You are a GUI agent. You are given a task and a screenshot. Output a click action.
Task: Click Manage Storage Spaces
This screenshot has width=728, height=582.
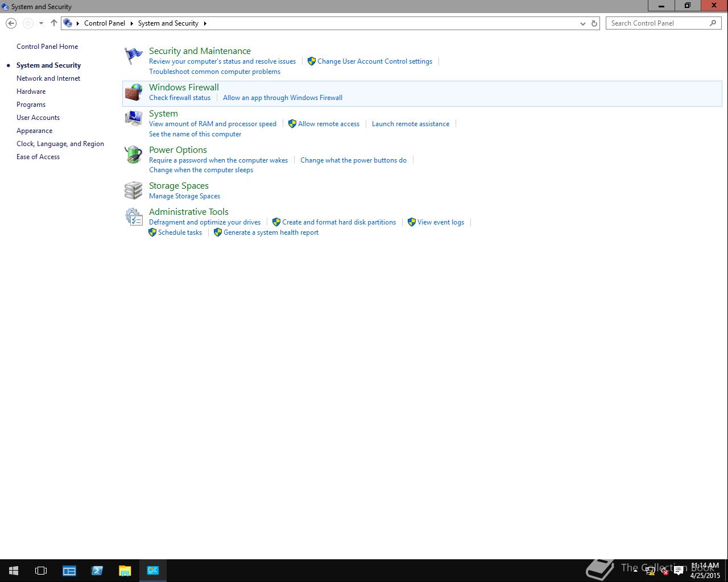point(184,196)
